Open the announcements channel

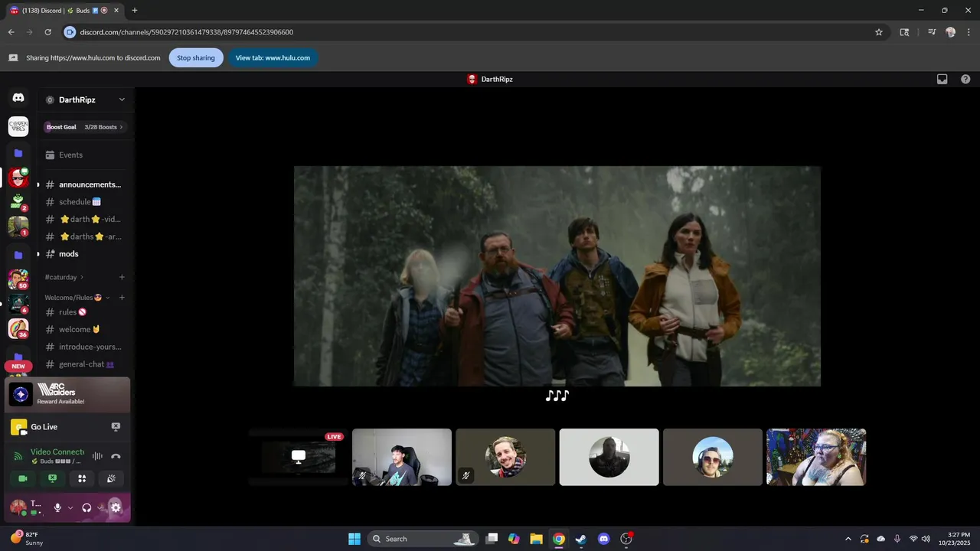click(85, 184)
